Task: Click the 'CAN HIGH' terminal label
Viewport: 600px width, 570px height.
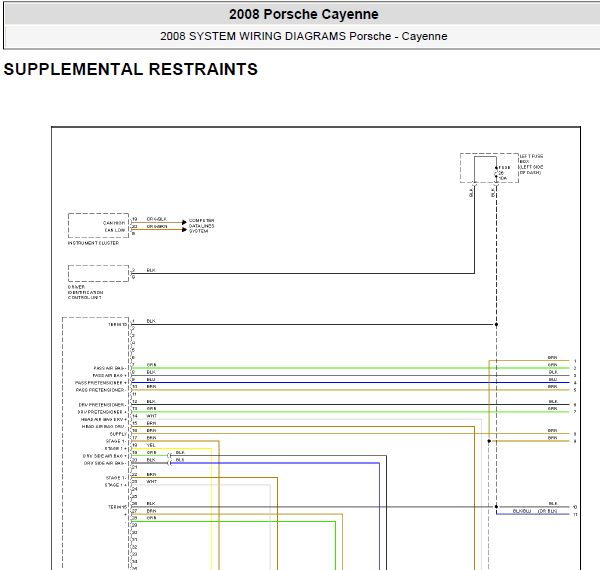Action: [114, 223]
